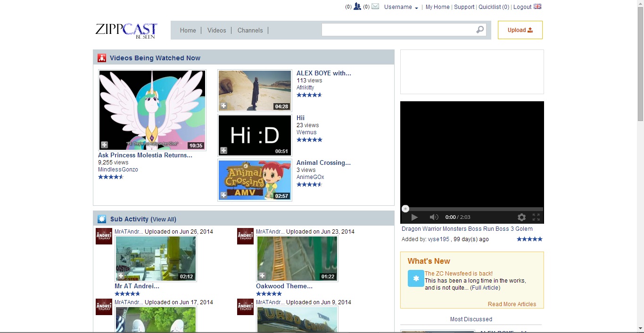
Task: Click avatar beside Jun 9 upload
Action: [245, 307]
